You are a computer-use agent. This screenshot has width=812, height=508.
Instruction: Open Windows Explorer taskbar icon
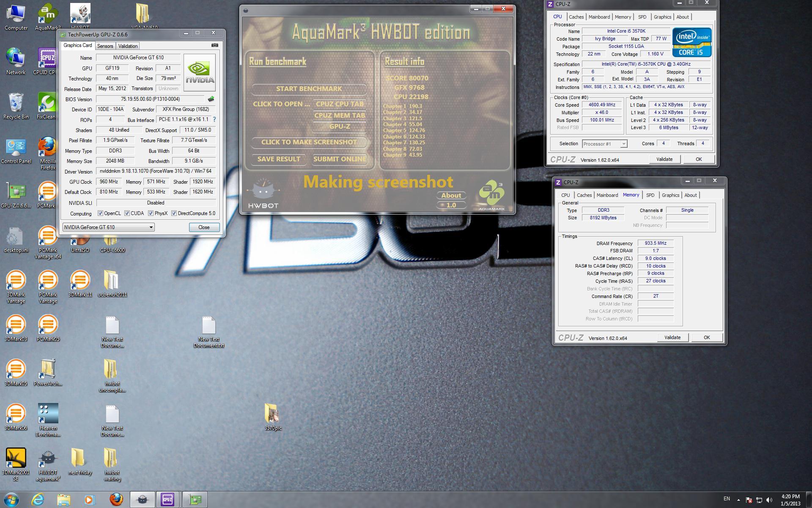click(x=63, y=500)
